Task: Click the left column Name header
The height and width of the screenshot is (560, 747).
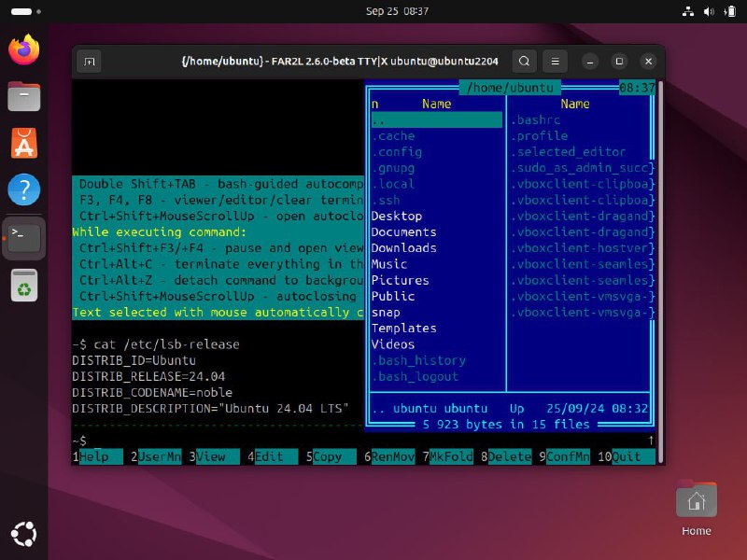Action: point(436,104)
